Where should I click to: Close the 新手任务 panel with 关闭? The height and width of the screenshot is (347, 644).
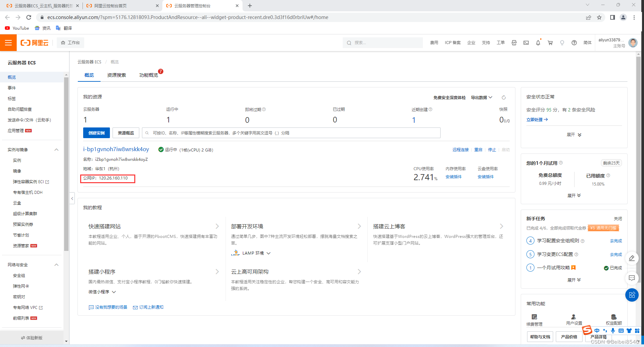(618, 219)
